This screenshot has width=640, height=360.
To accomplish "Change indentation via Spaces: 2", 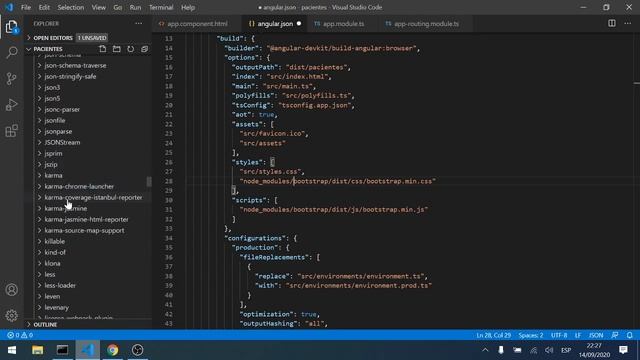I will tap(531, 335).
